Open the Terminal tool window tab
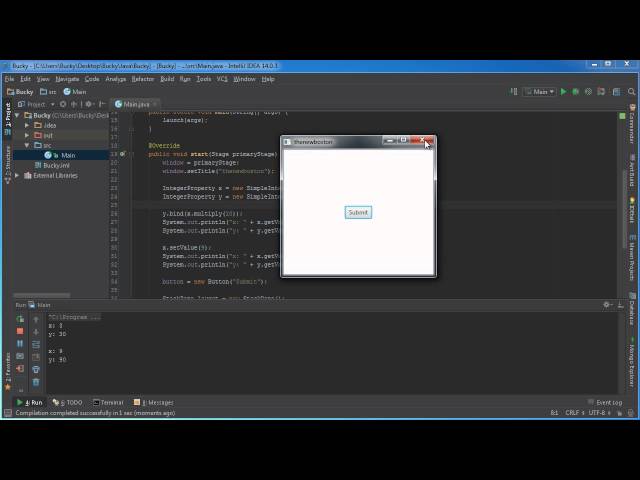 [108, 402]
